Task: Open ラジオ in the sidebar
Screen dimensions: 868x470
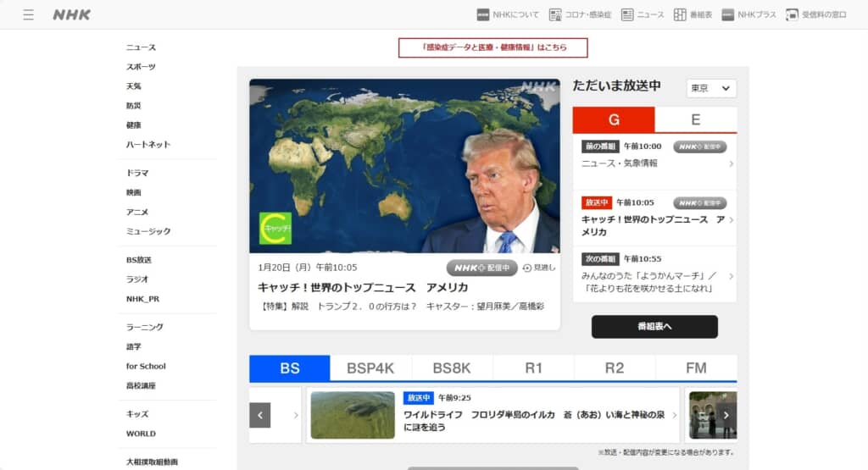Action: coord(136,279)
